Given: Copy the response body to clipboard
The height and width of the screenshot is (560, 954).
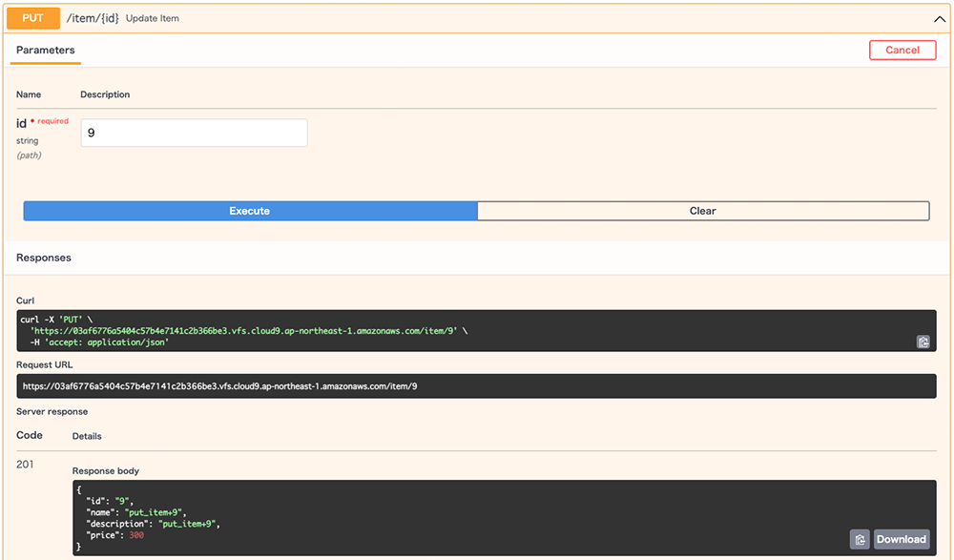Looking at the screenshot, I should 858,539.
